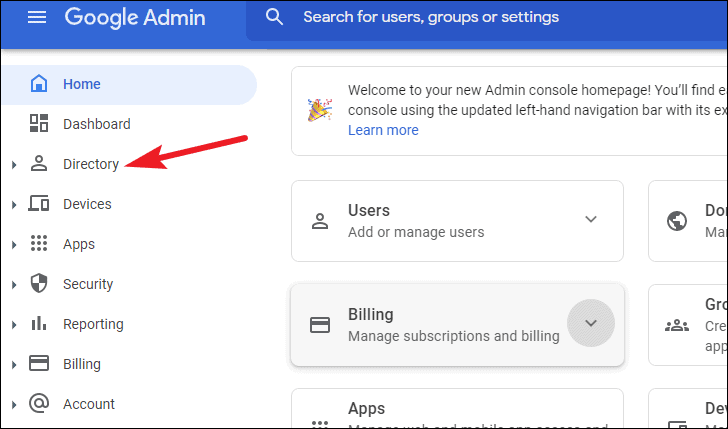
Task: Click the credit card icon on Billing card
Action: (320, 325)
